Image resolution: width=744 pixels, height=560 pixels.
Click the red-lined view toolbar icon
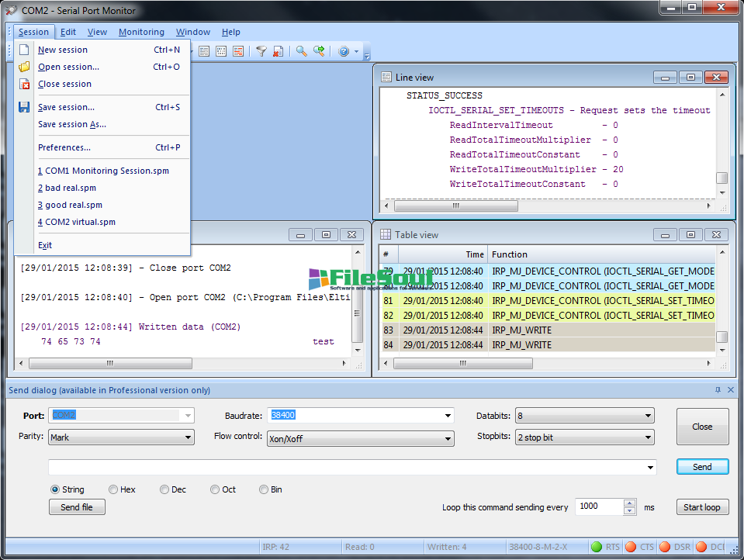click(238, 51)
